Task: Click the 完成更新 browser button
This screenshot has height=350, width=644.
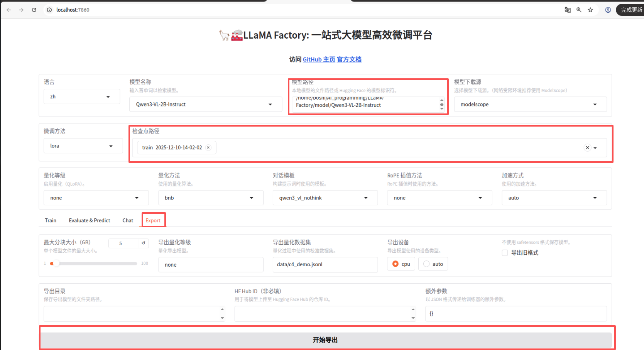Action: [x=631, y=10]
